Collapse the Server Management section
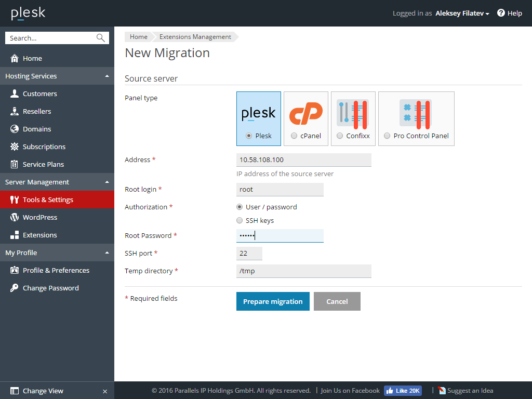532x399 pixels. pyautogui.click(x=107, y=182)
